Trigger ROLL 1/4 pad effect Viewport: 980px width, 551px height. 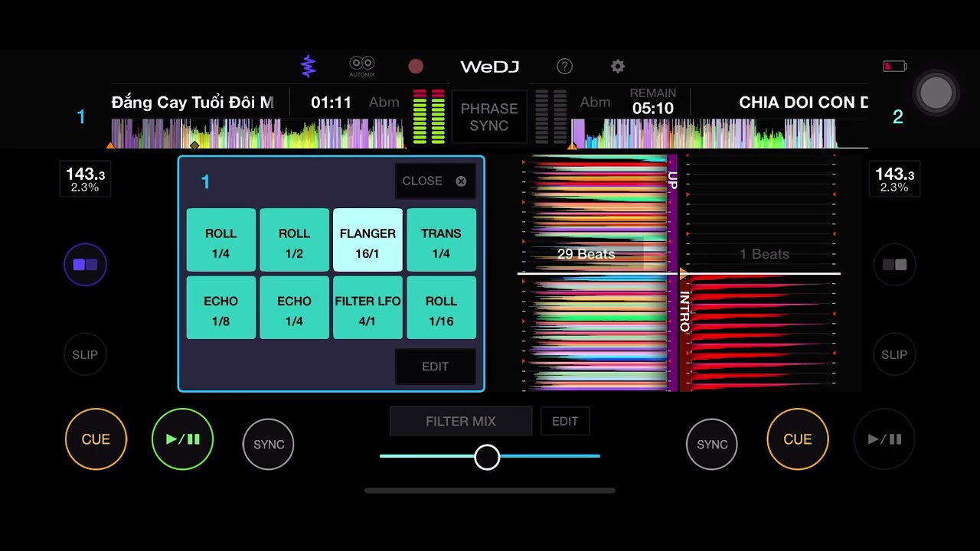[x=220, y=240]
